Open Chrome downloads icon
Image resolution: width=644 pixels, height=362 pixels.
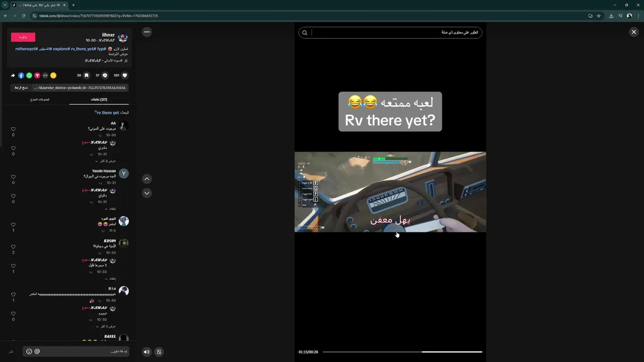click(x=611, y=16)
